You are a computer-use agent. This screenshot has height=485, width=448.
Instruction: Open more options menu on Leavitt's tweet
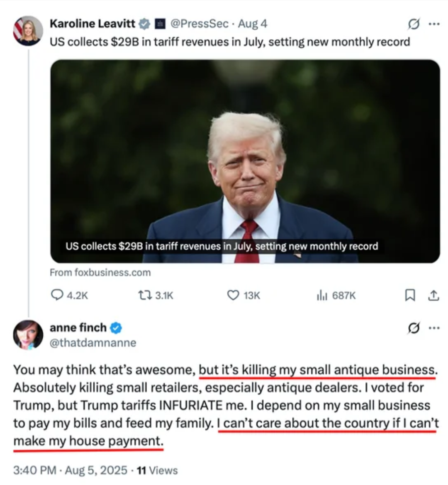coord(434,24)
